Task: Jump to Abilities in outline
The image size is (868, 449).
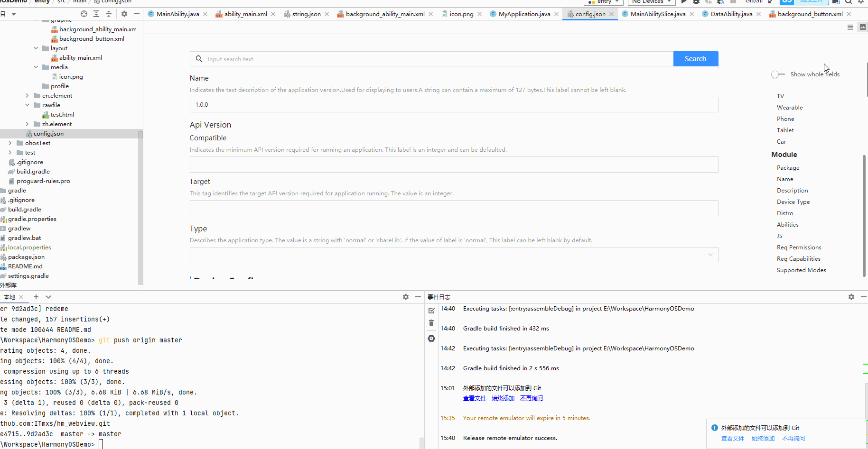Action: 788,225
